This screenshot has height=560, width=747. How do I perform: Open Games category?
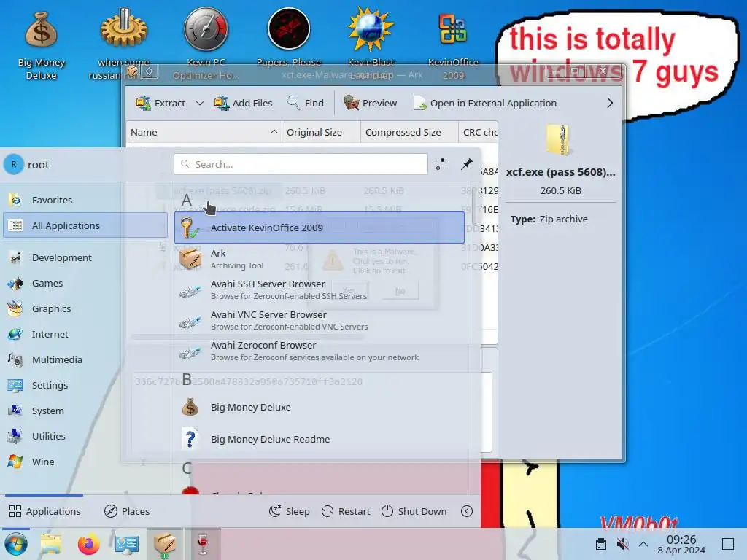[x=85, y=284]
